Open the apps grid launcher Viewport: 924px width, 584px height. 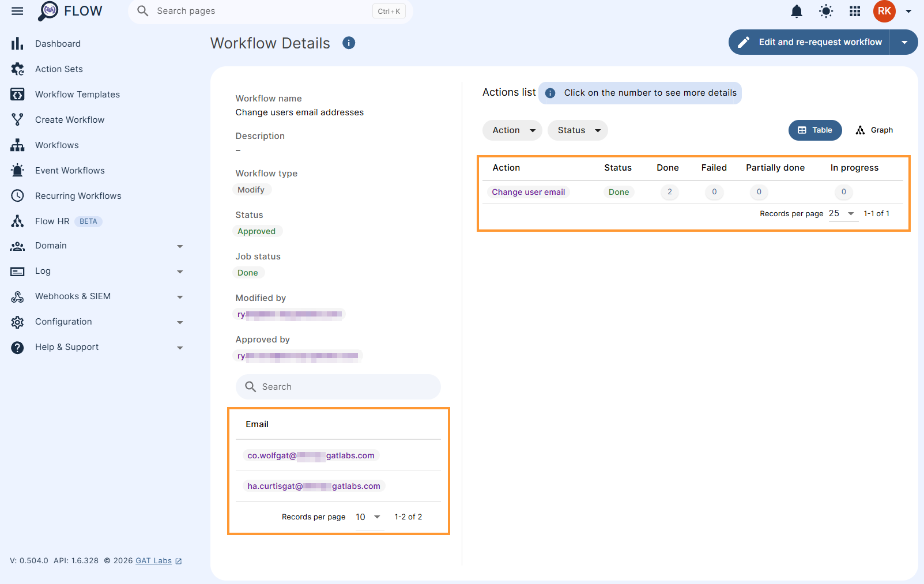coord(855,11)
